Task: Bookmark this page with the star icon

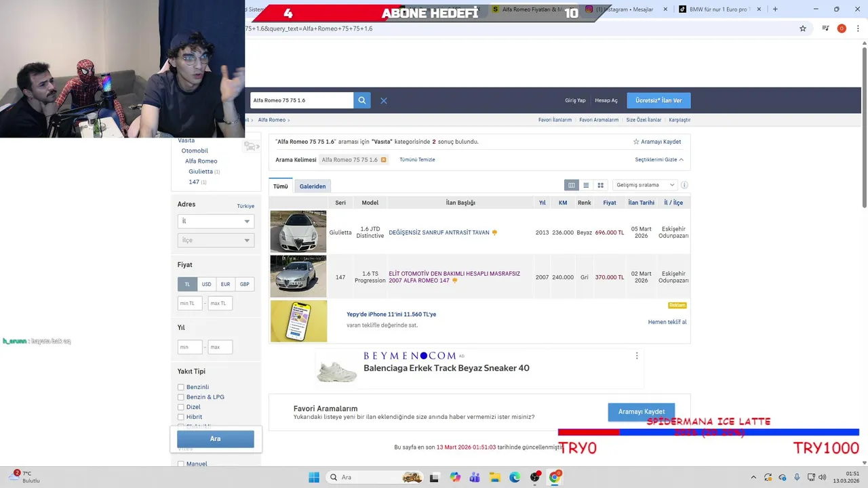Action: [x=803, y=28]
